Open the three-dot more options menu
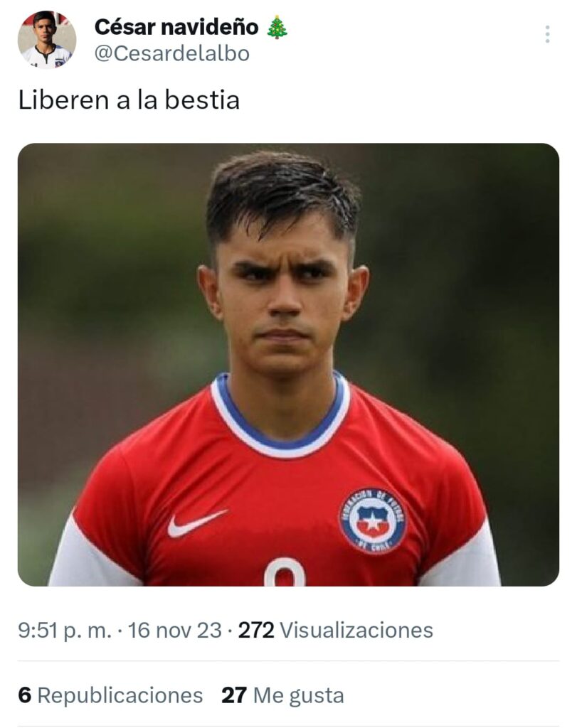The image size is (577, 728). (547, 34)
